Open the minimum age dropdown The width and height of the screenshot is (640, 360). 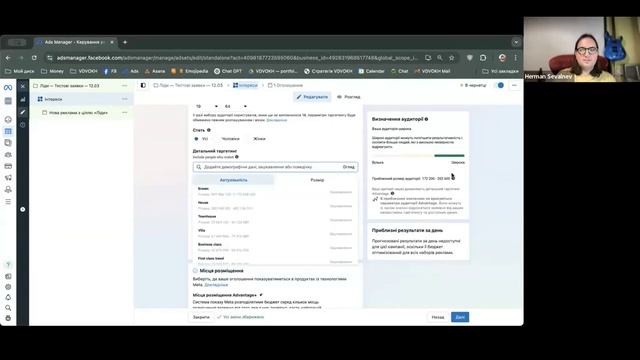[207, 106]
